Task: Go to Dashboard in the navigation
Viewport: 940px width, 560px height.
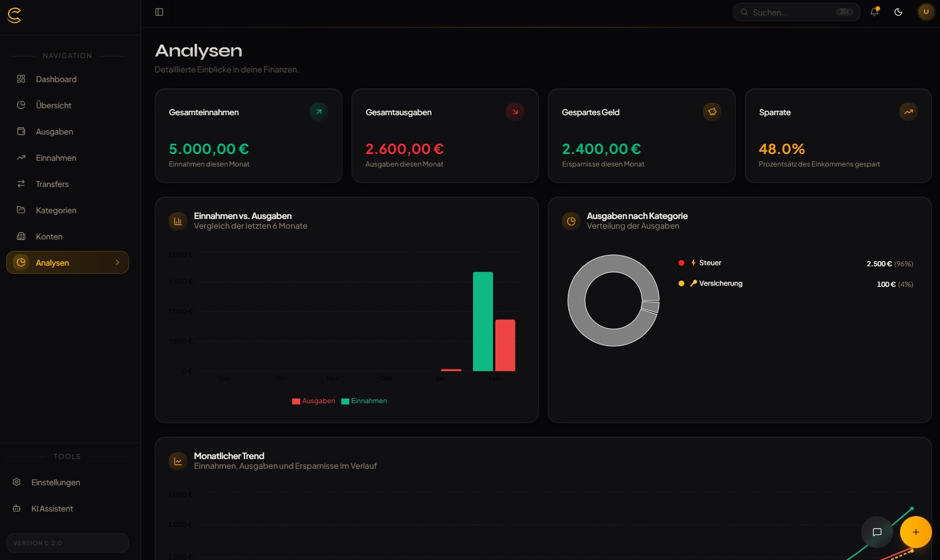Action: 56,79
